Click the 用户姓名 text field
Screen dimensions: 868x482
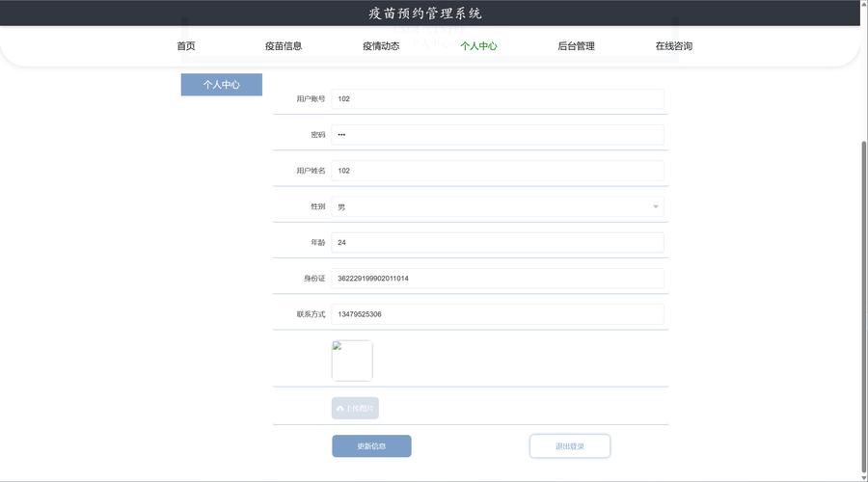pos(497,171)
